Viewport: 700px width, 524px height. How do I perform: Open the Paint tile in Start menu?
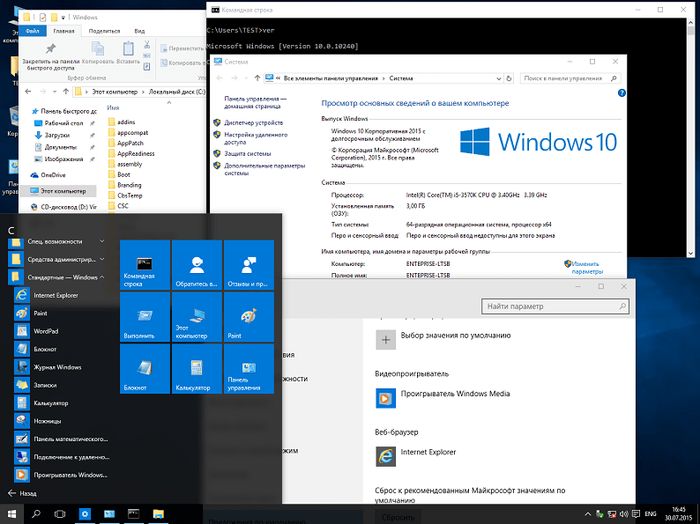tap(247, 317)
